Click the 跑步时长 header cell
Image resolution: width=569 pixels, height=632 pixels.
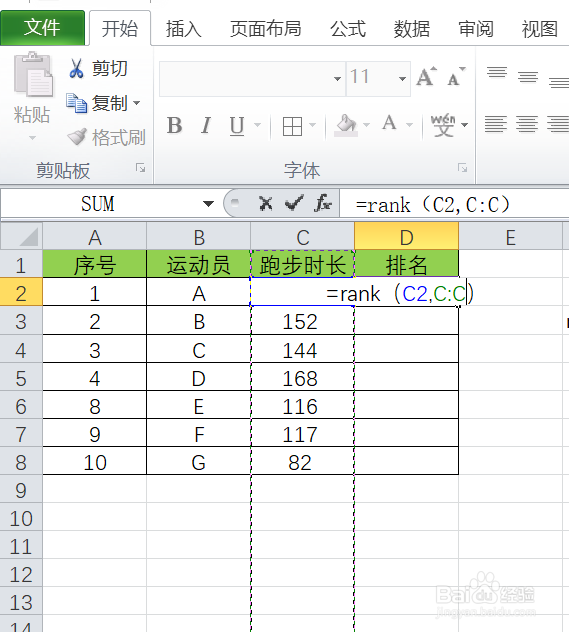(303, 264)
